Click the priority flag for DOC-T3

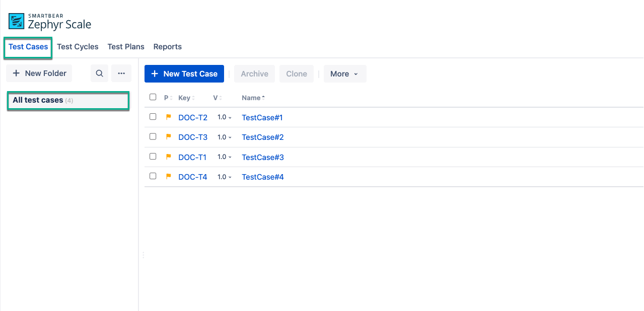click(168, 137)
